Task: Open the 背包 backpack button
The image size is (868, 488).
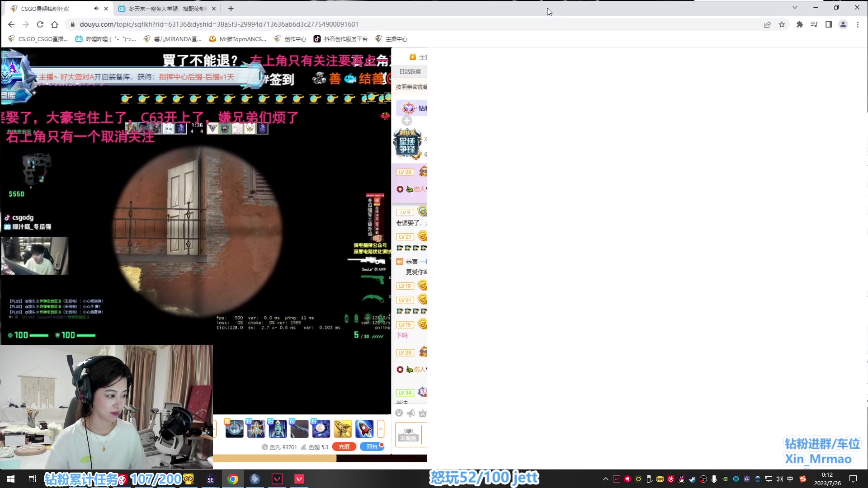Action: click(x=372, y=446)
